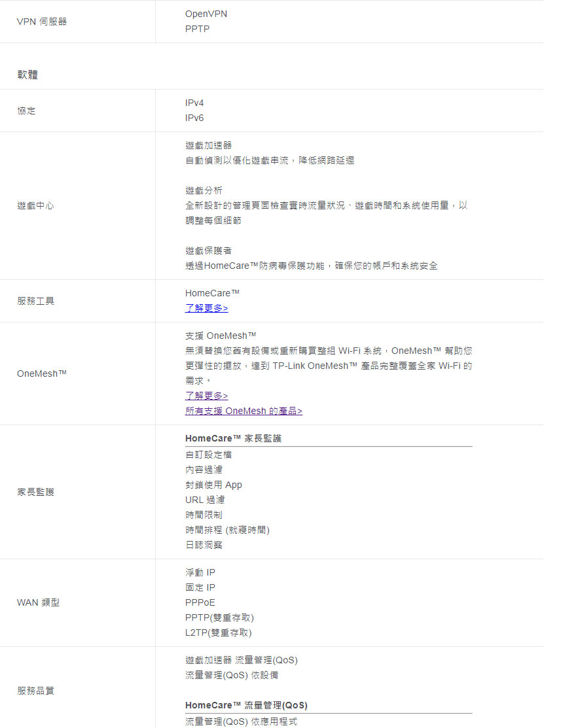Open 了解更多 link under HomeCare™ in 服務工具 row
563x728 pixels.
(x=206, y=308)
